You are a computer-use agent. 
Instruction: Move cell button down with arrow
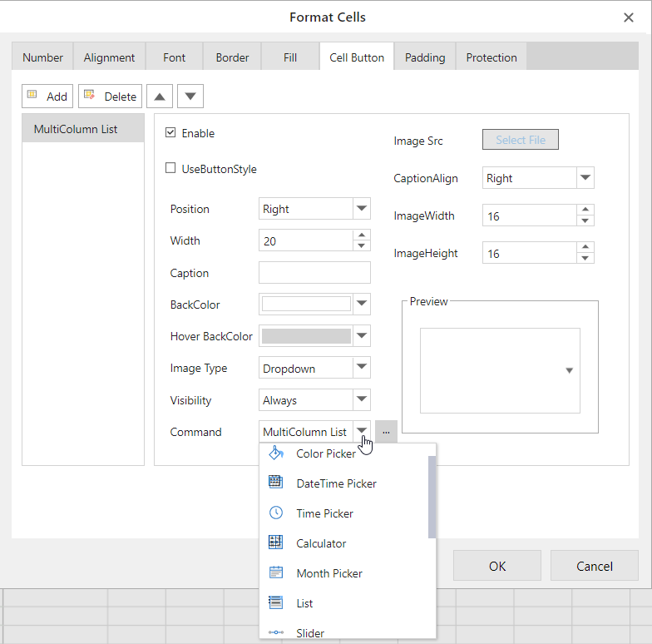(190, 97)
